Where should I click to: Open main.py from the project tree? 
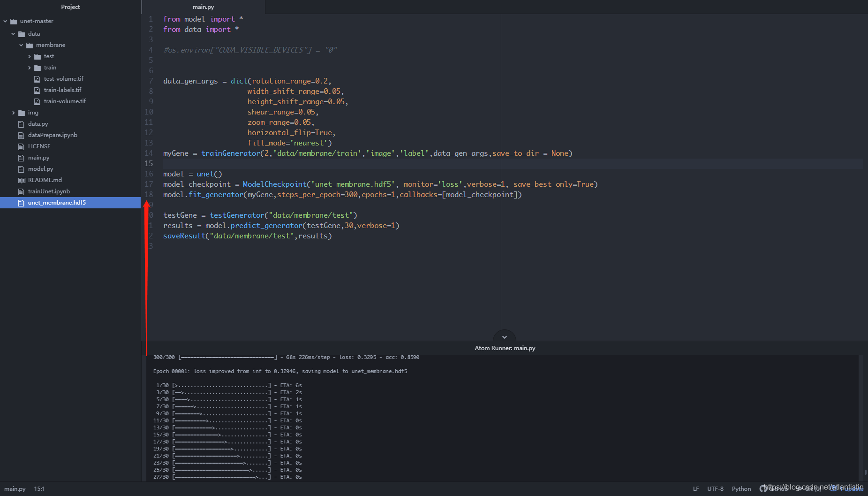(38, 158)
